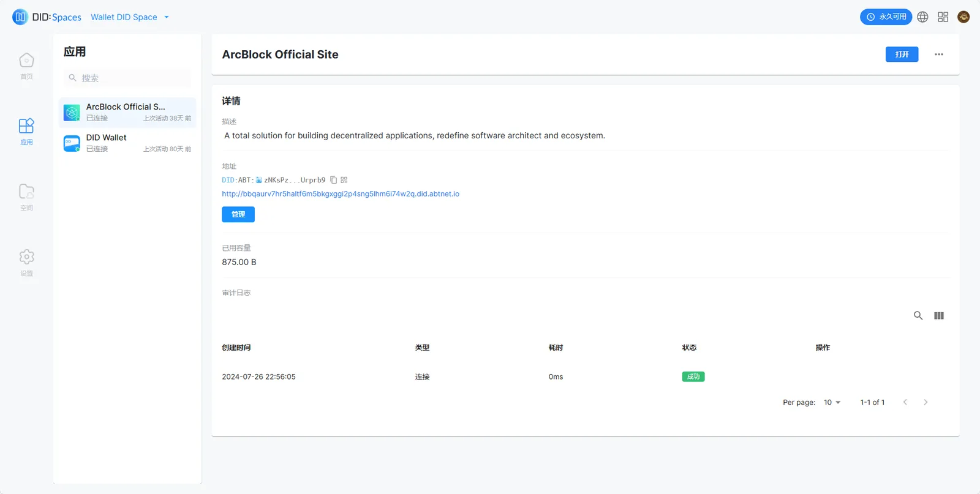Select 应用 in the sidebar
The height and width of the screenshot is (494, 980).
[26, 132]
